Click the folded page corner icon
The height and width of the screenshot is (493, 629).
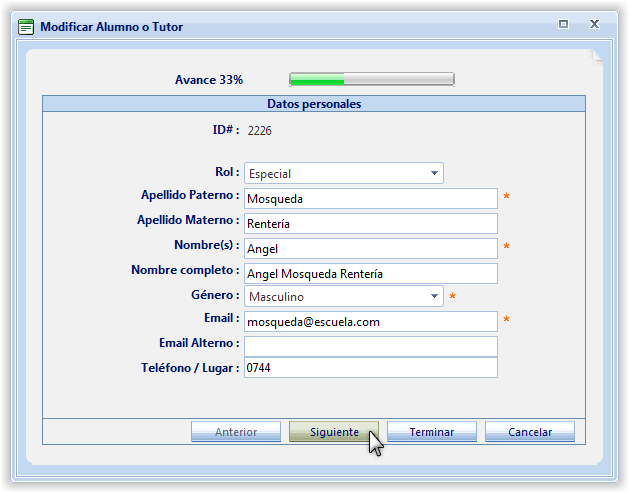tap(595, 56)
